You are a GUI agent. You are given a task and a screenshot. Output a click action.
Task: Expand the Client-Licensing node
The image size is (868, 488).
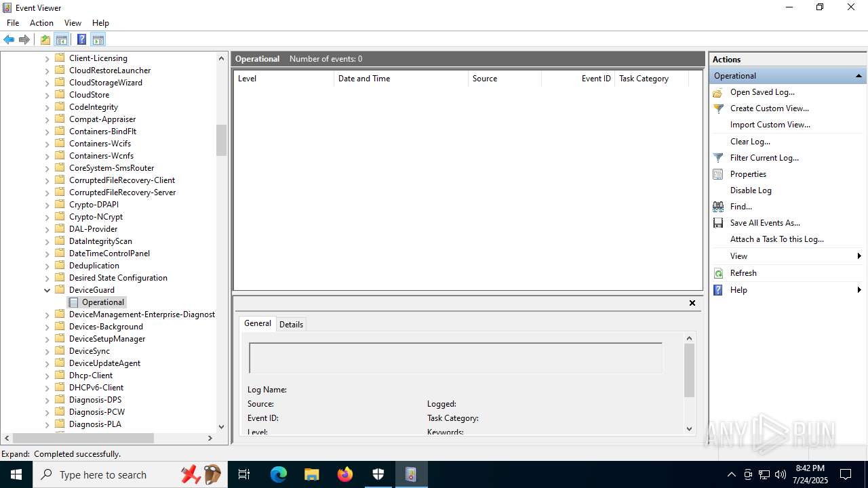point(47,58)
